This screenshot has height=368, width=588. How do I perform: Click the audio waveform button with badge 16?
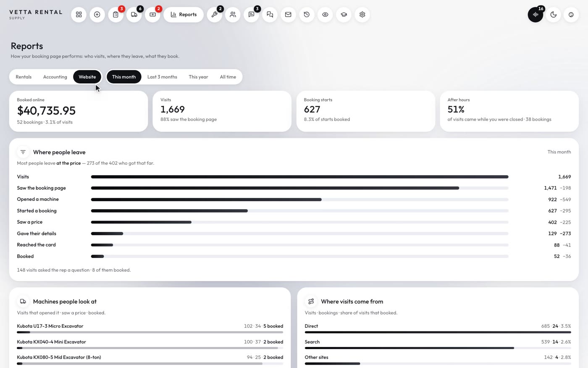click(x=535, y=15)
